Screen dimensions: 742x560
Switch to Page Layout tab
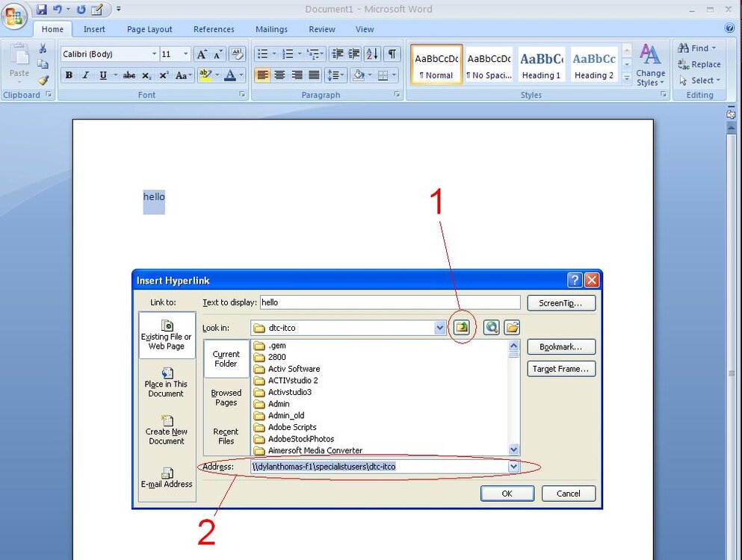tap(149, 29)
